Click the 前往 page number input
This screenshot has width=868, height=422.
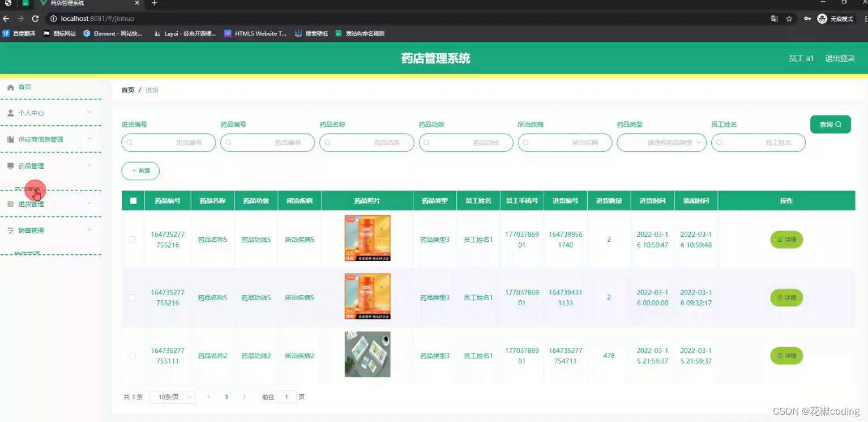coord(287,397)
